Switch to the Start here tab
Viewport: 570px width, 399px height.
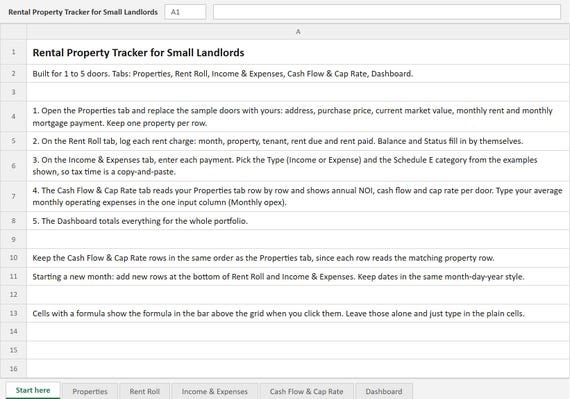(x=33, y=390)
